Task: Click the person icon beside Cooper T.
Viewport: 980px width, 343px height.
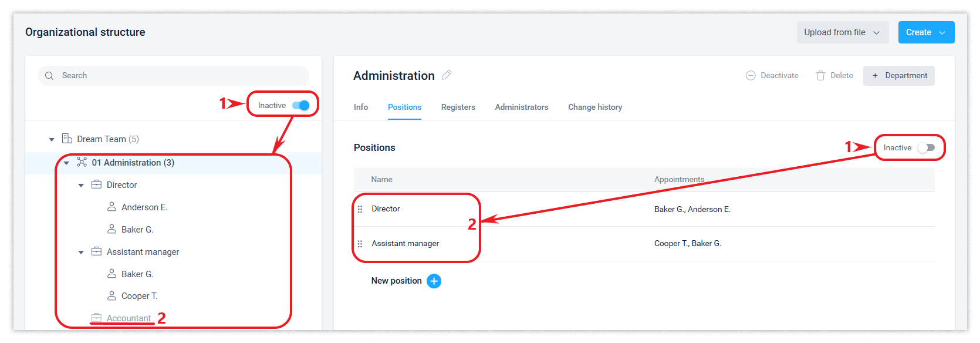Action: [111, 295]
